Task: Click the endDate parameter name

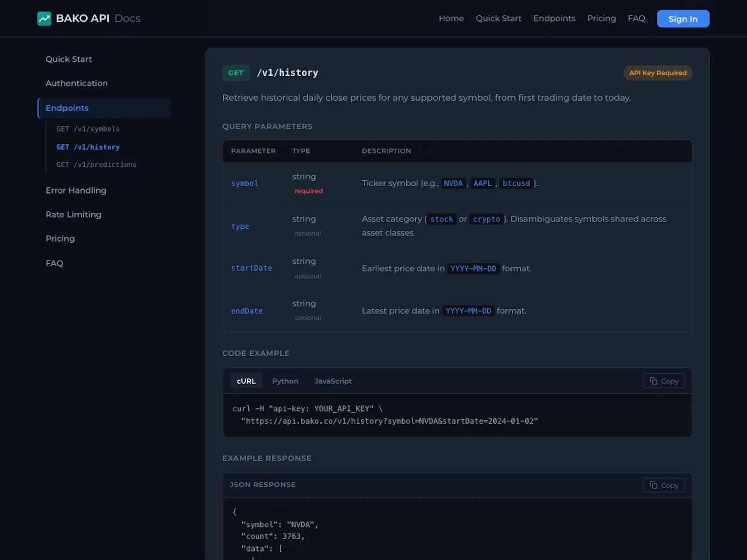Action: coord(247,311)
